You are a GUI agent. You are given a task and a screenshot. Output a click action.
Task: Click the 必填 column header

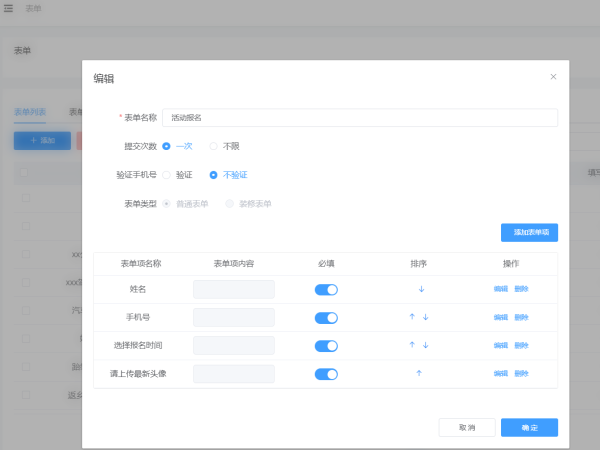tap(326, 264)
